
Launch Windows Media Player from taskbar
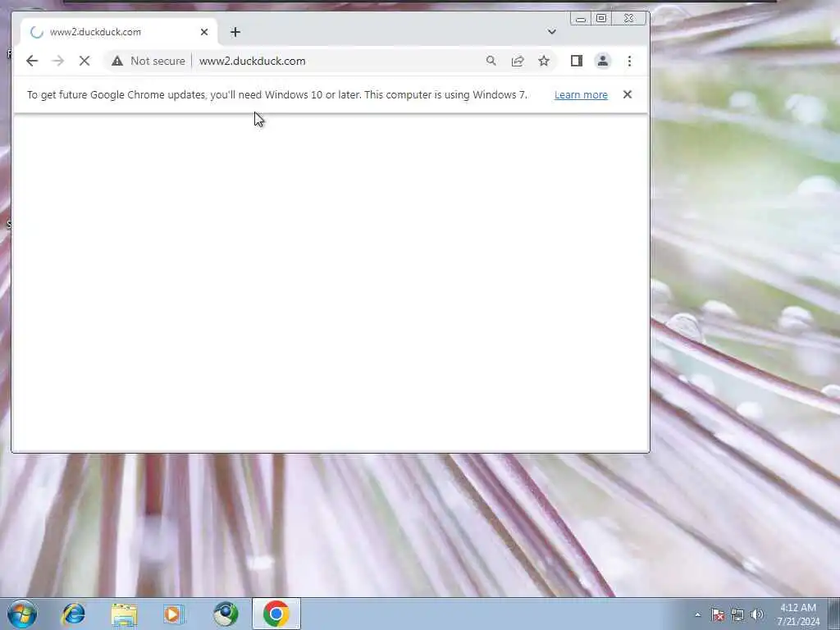click(x=174, y=614)
